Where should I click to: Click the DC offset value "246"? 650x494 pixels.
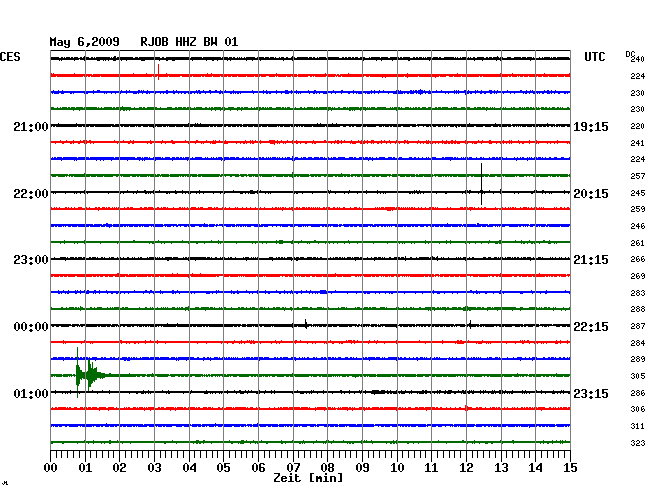tap(638, 226)
